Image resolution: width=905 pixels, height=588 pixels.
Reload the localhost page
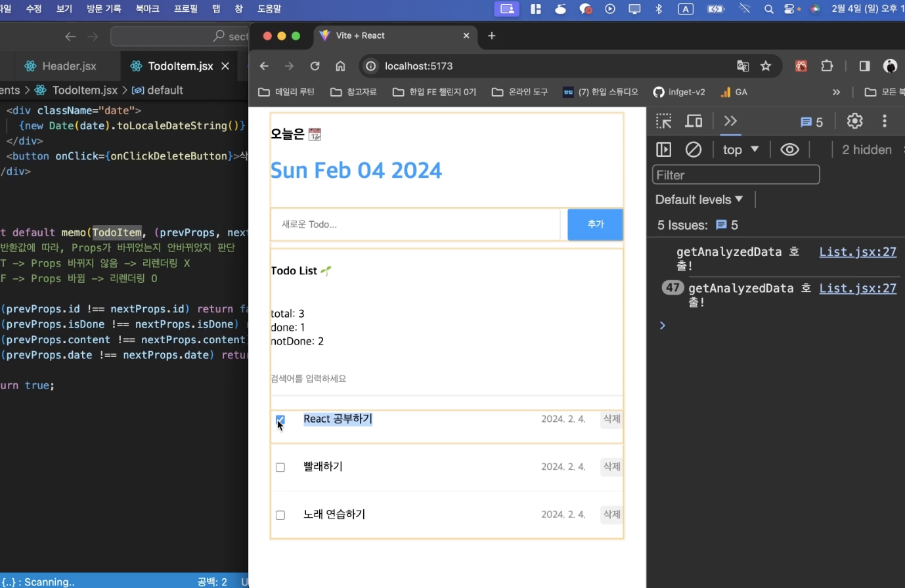(x=315, y=66)
